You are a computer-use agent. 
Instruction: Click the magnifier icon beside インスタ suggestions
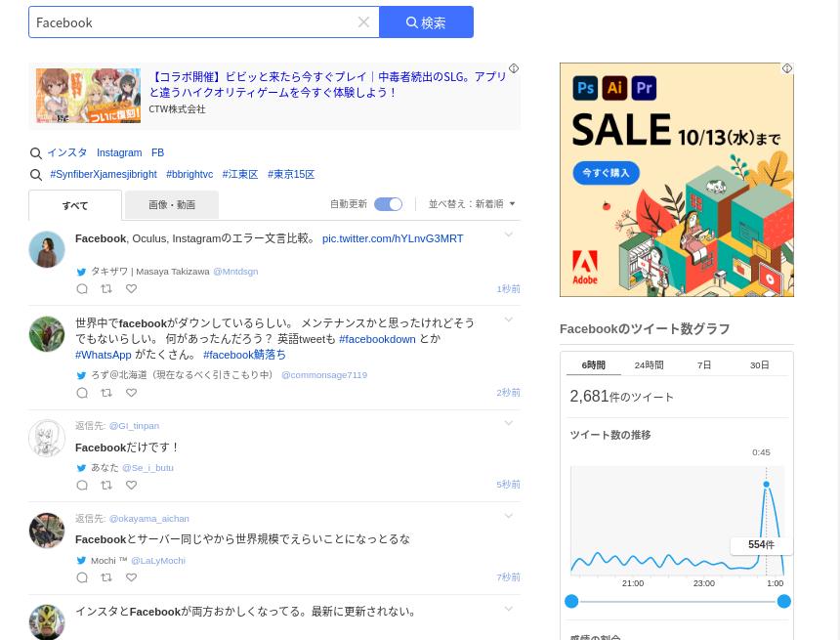click(x=36, y=153)
